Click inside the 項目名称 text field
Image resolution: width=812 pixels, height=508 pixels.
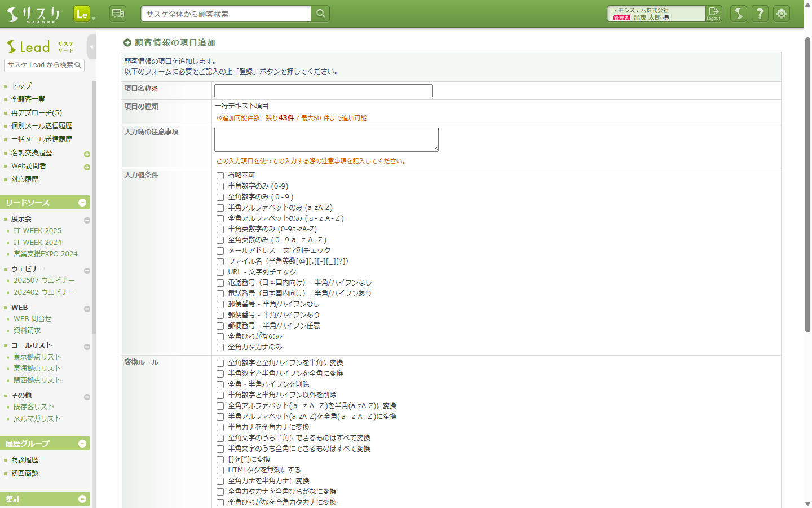pyautogui.click(x=323, y=90)
